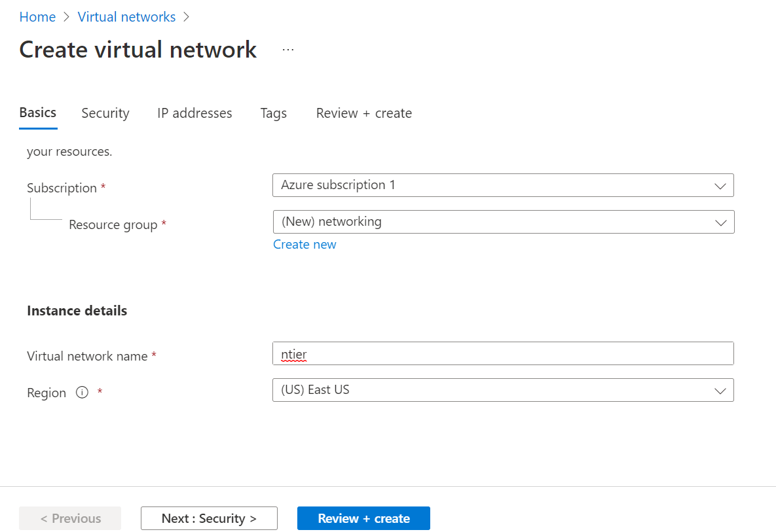Viewport: 776px width, 532px height.
Task: Click the Resource group label
Action: 113,225
